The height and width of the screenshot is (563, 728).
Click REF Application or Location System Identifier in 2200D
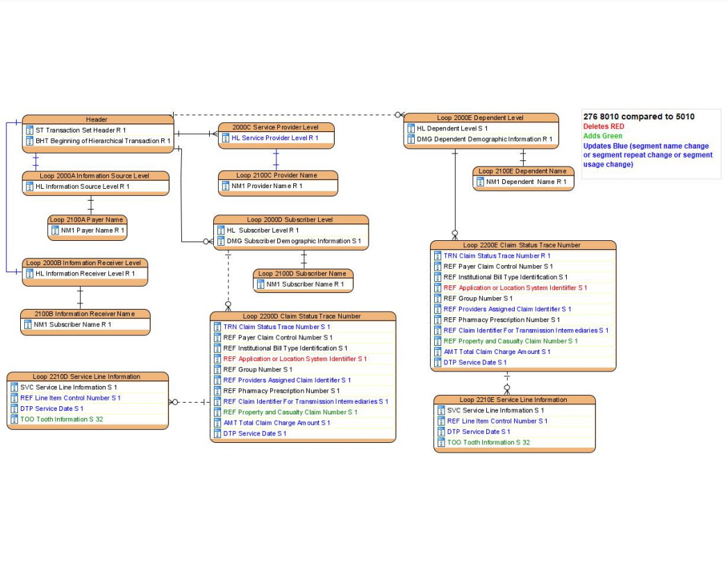click(x=295, y=359)
